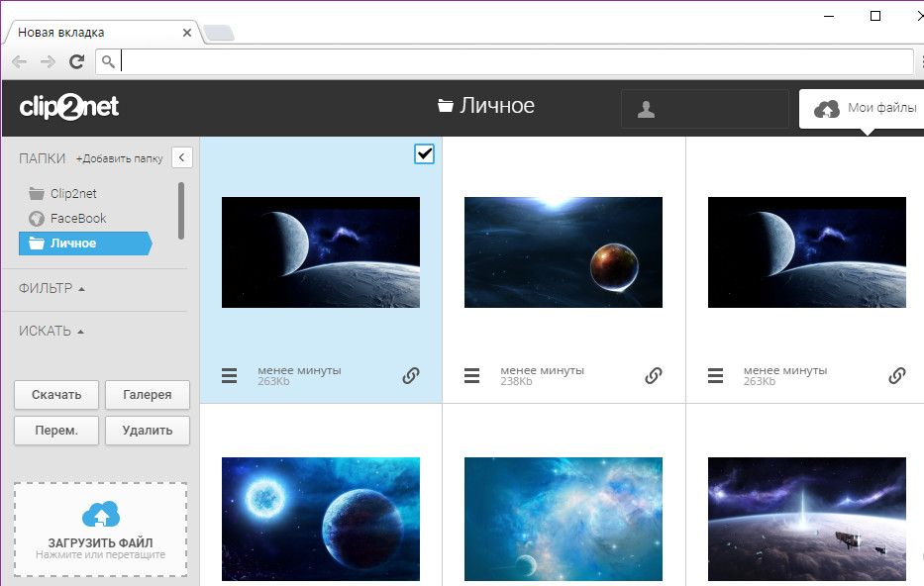Click the browser forward arrow
The image size is (924, 586).
pos(48,61)
